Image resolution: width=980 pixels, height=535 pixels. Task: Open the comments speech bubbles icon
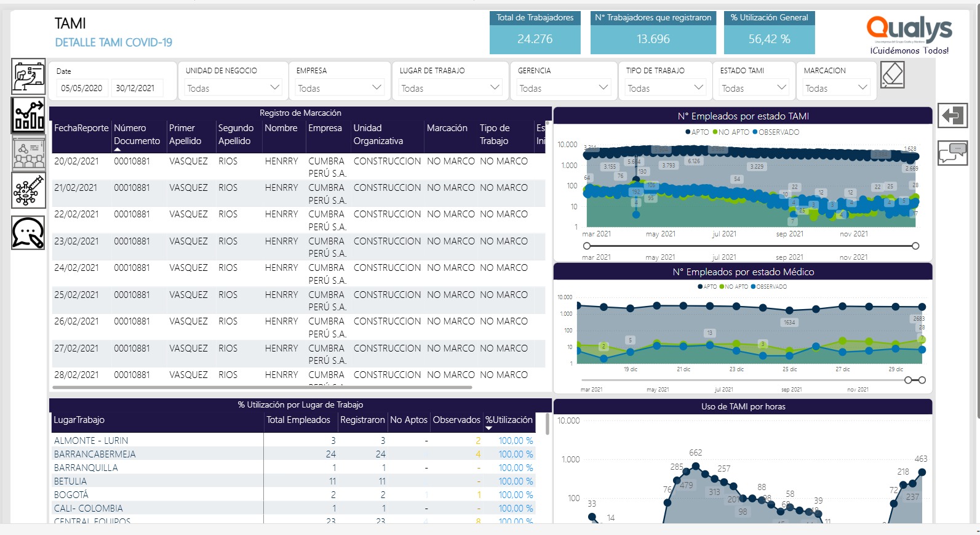(x=952, y=153)
